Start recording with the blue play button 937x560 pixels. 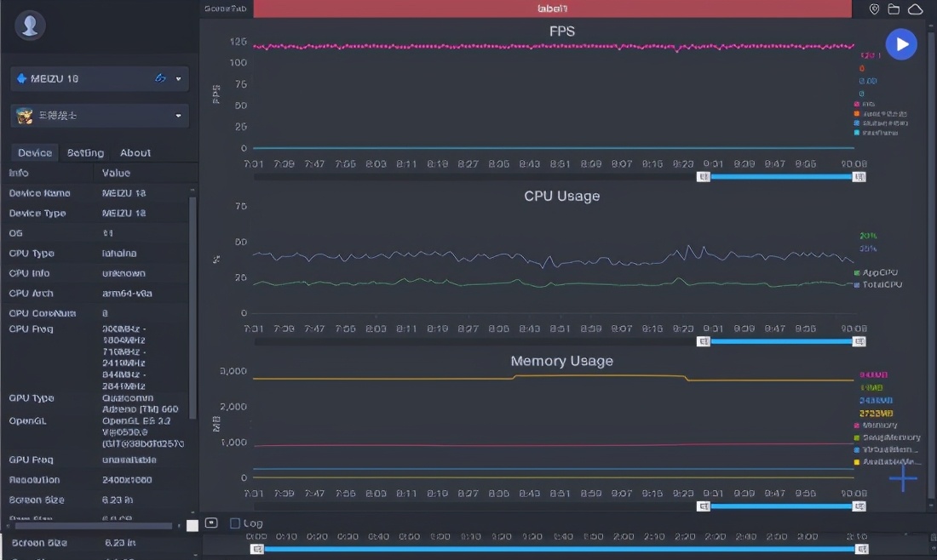coord(901,44)
